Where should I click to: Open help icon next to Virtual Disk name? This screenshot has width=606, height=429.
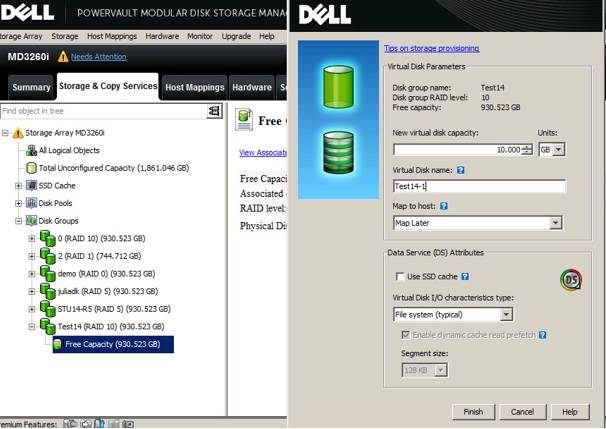(x=460, y=170)
